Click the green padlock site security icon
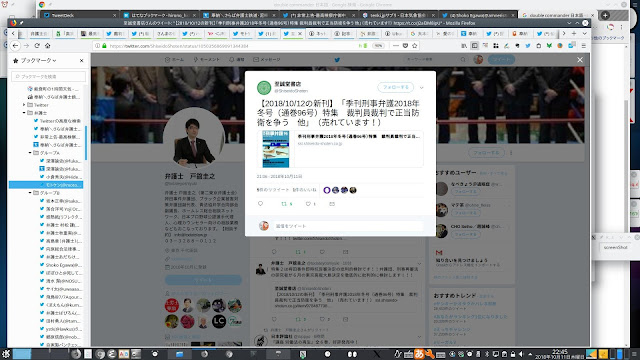 pos(104,46)
